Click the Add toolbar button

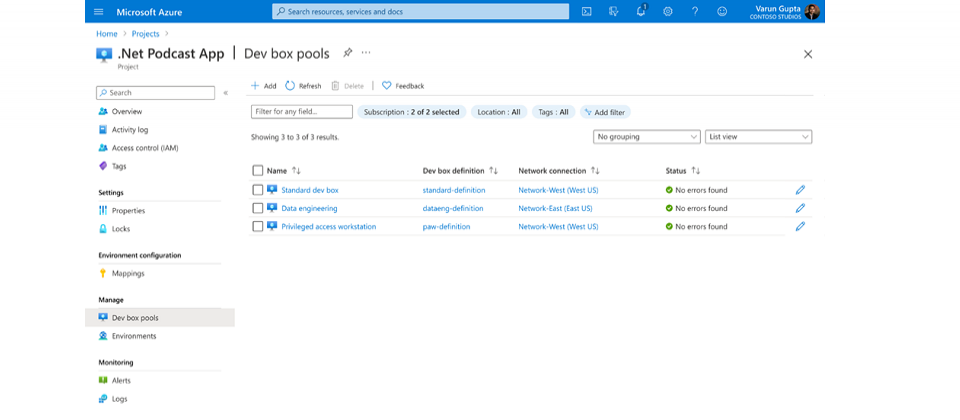(263, 86)
